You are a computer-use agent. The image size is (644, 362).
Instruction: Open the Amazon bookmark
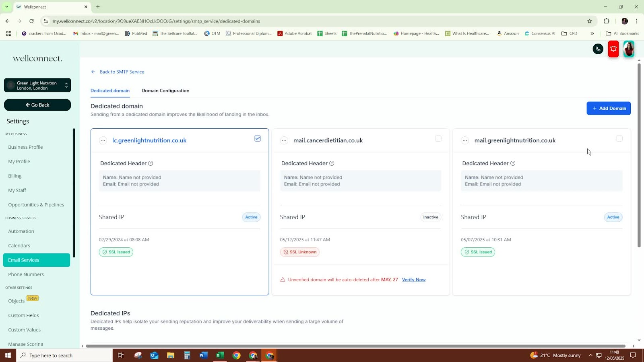(508, 33)
